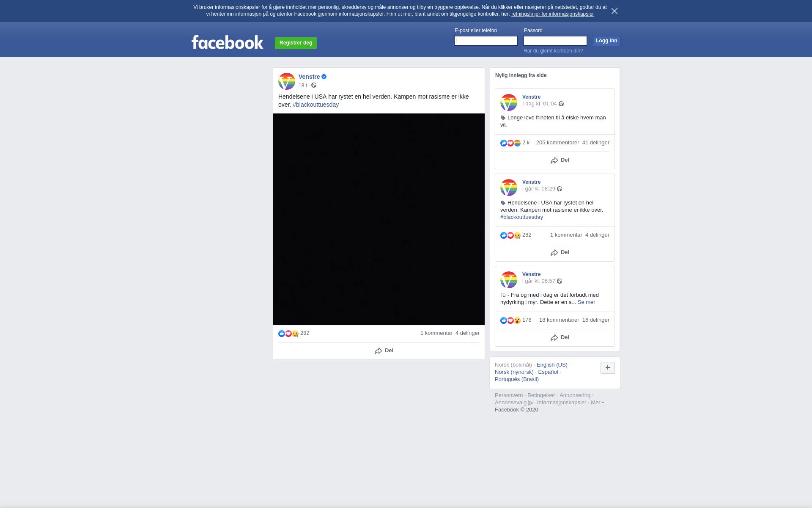Open '205 kommentarer' on first sidebar post
The height and width of the screenshot is (508, 812).
tap(557, 143)
